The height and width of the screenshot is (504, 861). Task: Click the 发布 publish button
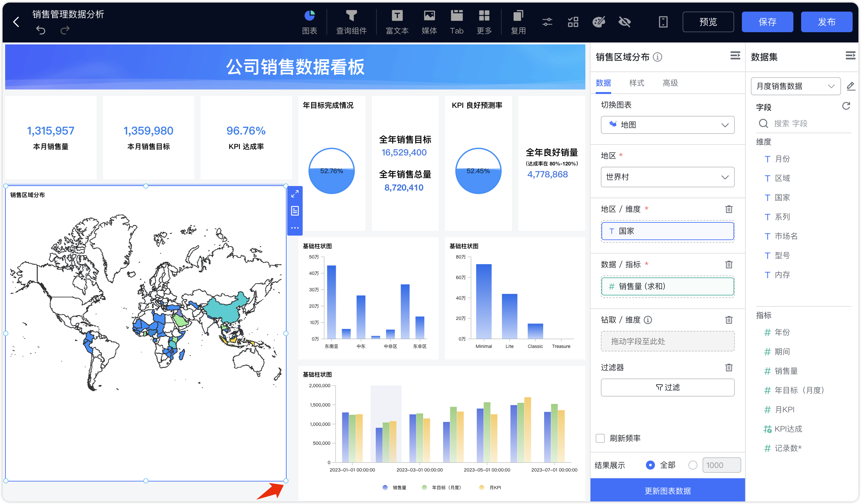pos(827,22)
